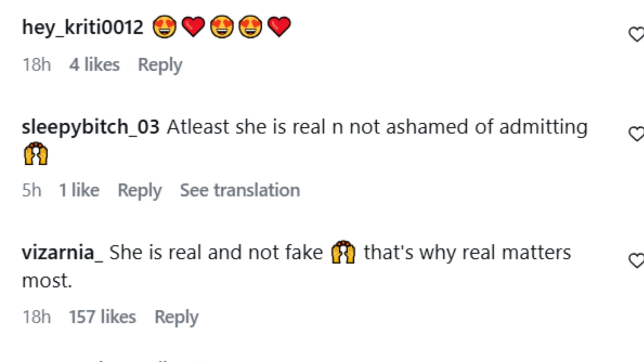
Task: Open sleepybitch_03's profile
Action: point(91,127)
